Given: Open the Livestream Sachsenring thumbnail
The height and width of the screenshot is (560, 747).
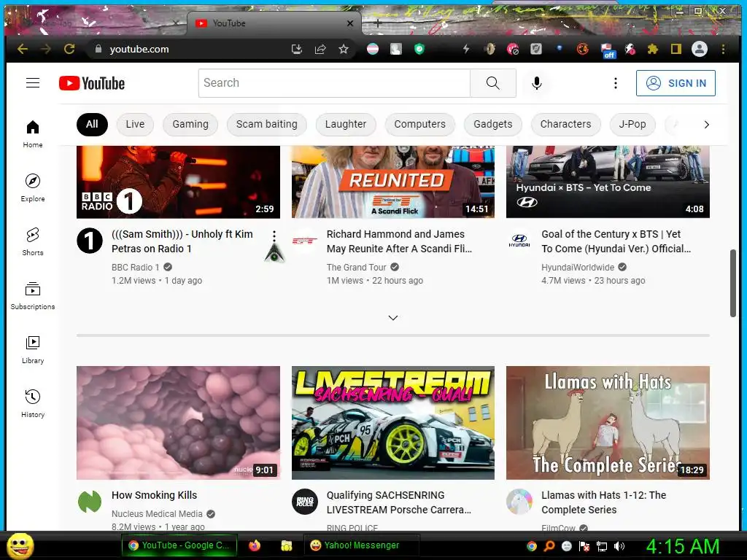Looking at the screenshot, I should (393, 423).
